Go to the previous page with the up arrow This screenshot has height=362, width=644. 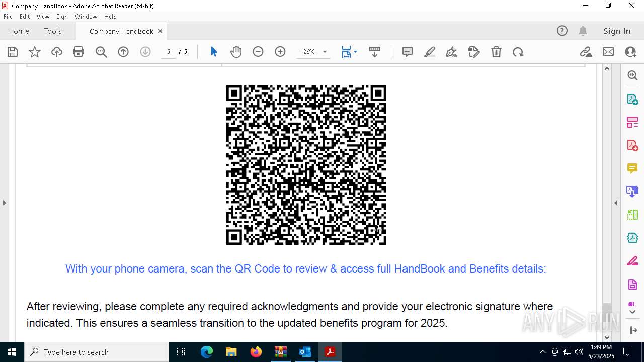click(x=123, y=52)
